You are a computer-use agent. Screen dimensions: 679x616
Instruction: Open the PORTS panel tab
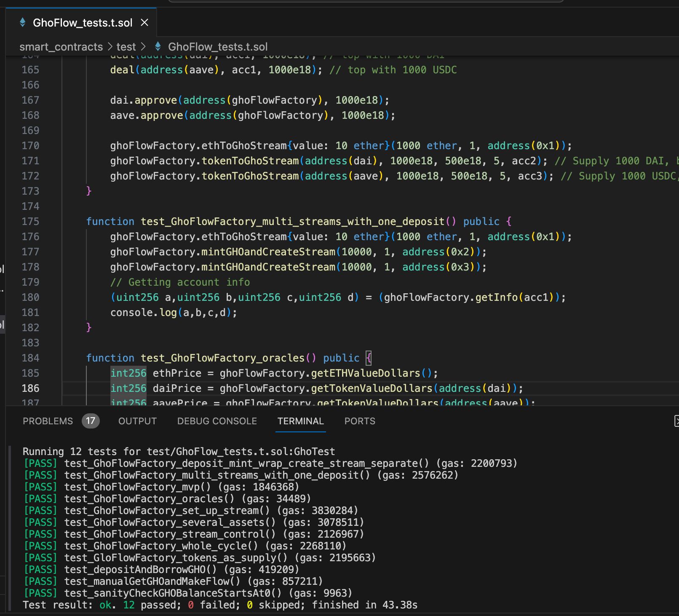point(360,421)
